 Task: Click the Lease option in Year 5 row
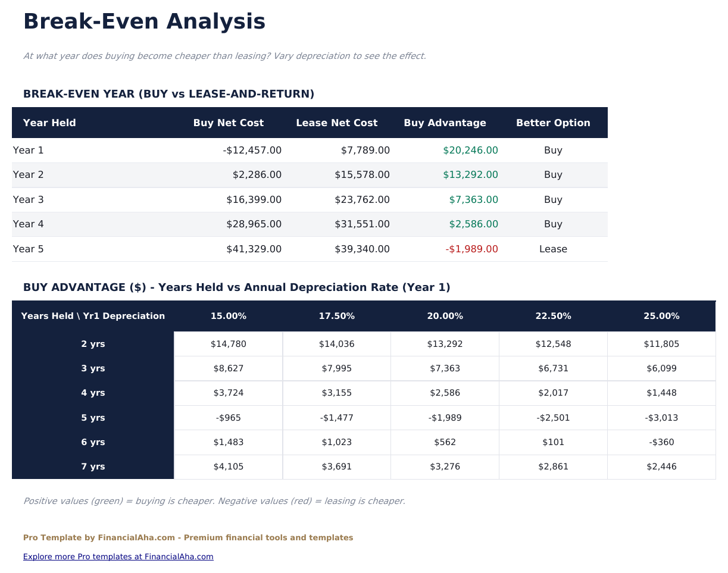pos(553,249)
